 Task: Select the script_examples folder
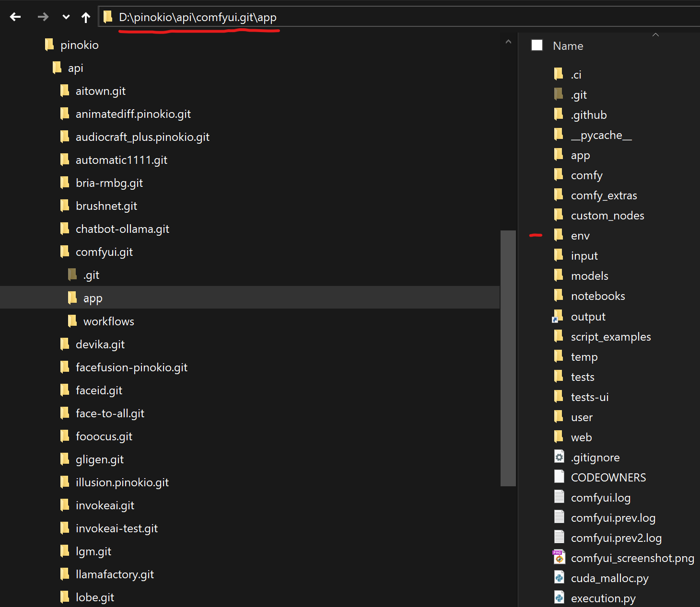[x=611, y=337]
